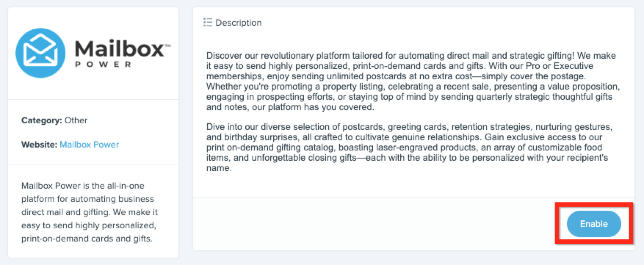
Task: Click the paragraph starting 'Dive into our diverse selection'
Action: [x=409, y=147]
